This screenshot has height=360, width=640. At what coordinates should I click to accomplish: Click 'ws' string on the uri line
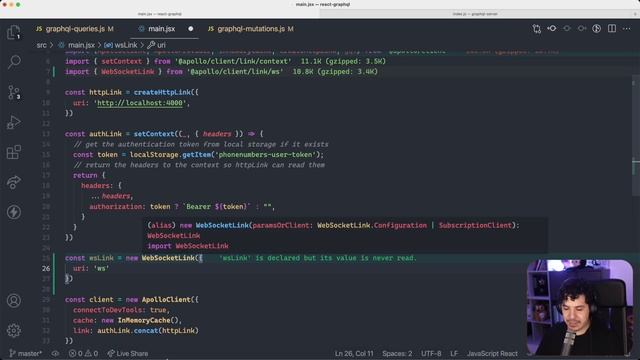[x=101, y=268]
